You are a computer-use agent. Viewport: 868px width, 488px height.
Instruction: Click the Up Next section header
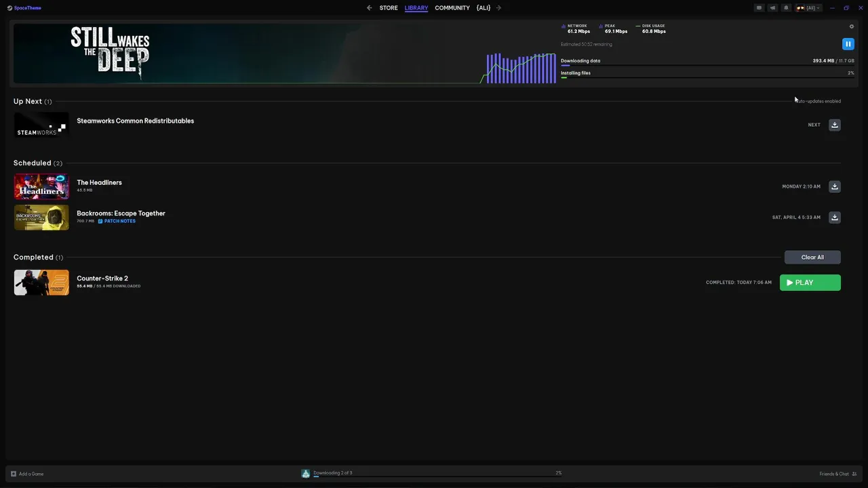33,101
